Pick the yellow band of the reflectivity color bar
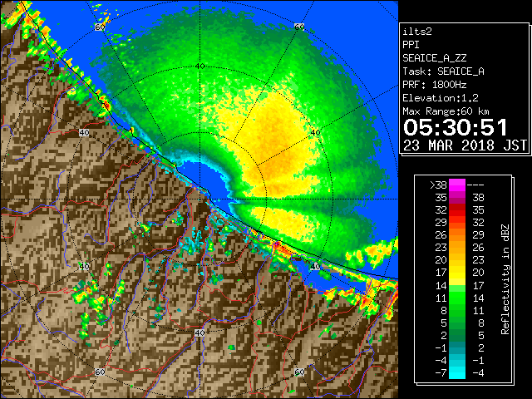 [x=457, y=273]
